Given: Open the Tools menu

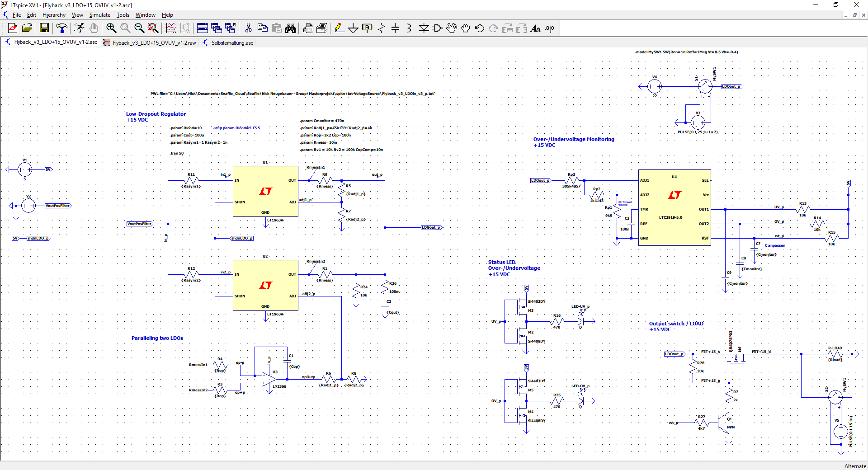Looking at the screenshot, I should [x=123, y=15].
